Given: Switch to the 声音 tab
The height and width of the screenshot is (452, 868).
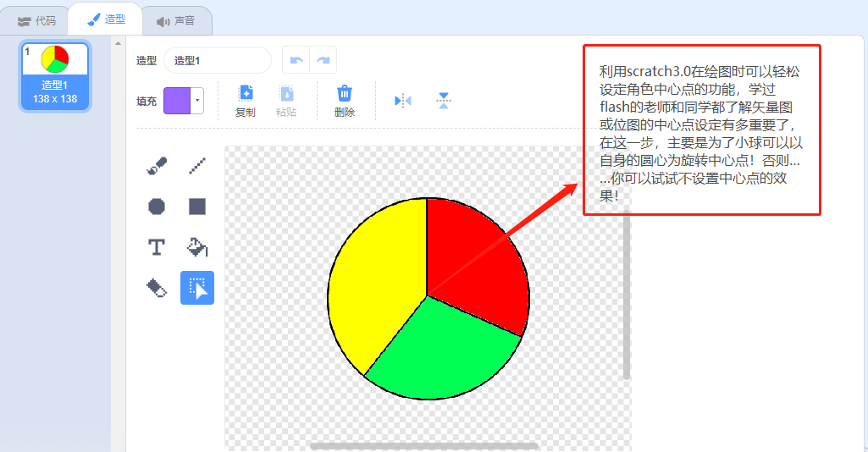Looking at the screenshot, I should (176, 21).
